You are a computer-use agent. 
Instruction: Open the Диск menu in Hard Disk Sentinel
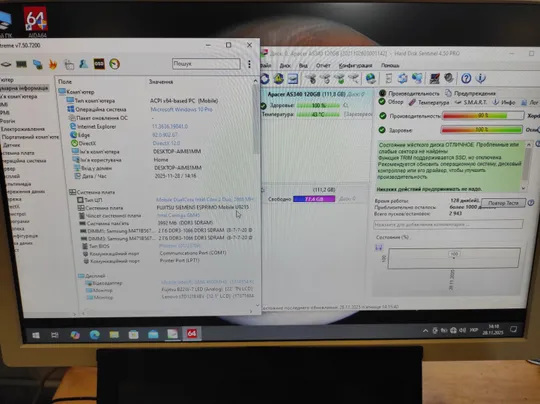click(x=285, y=65)
